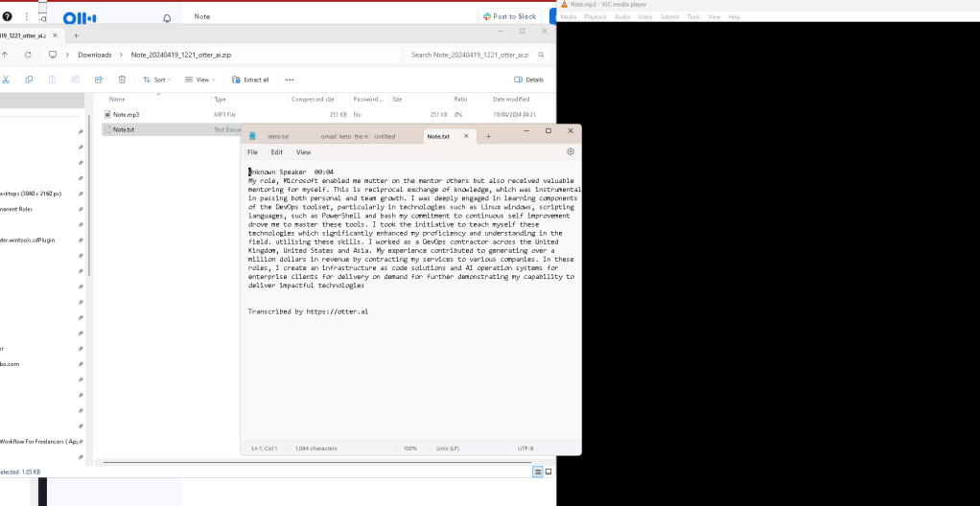Open VLC Audio menu
The height and width of the screenshot is (506, 980).
[x=622, y=17]
